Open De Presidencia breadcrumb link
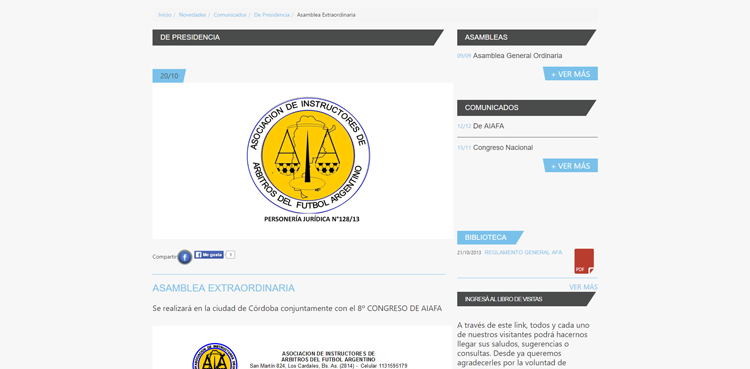This screenshot has width=750, height=369. pyautogui.click(x=272, y=15)
